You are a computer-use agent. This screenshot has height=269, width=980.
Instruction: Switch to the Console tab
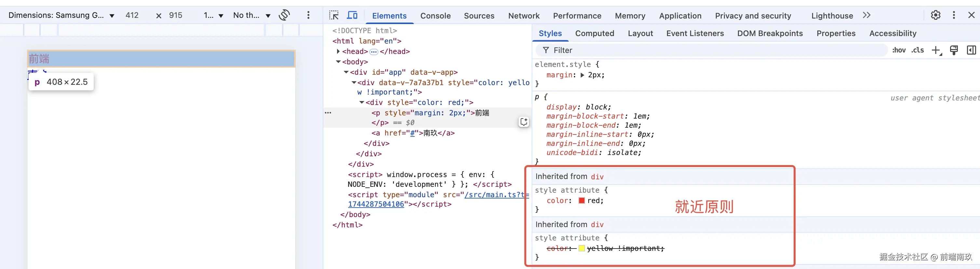coord(435,16)
